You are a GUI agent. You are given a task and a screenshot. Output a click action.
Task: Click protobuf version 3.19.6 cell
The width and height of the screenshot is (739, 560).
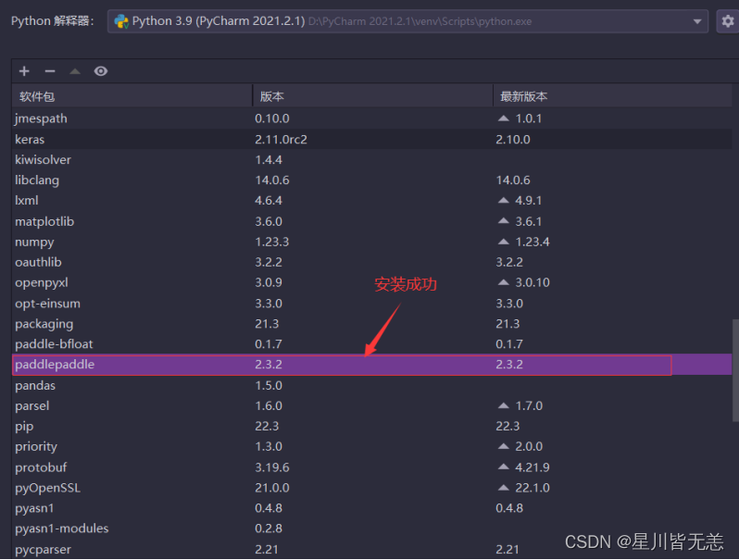pyautogui.click(x=272, y=467)
